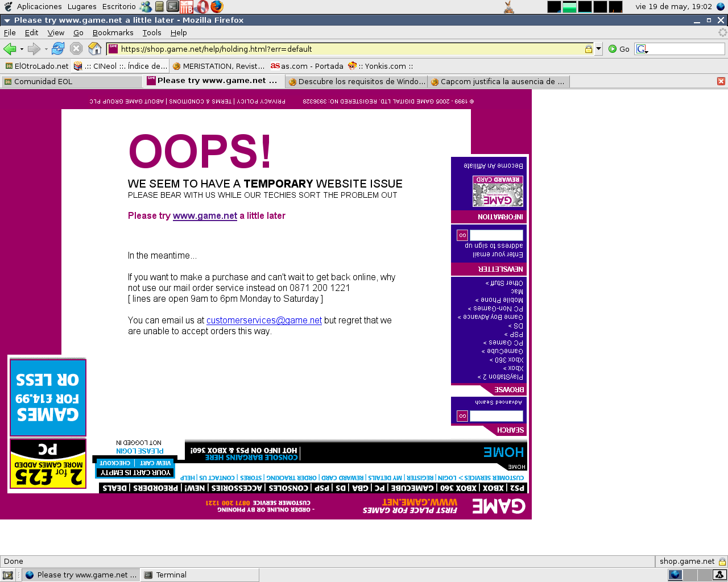Open the Go menu

(x=78, y=32)
